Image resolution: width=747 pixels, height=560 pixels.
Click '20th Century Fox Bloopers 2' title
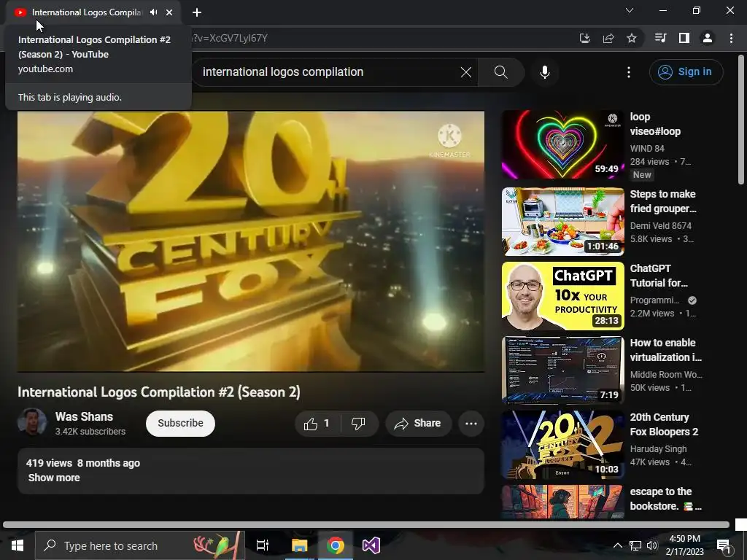click(664, 424)
